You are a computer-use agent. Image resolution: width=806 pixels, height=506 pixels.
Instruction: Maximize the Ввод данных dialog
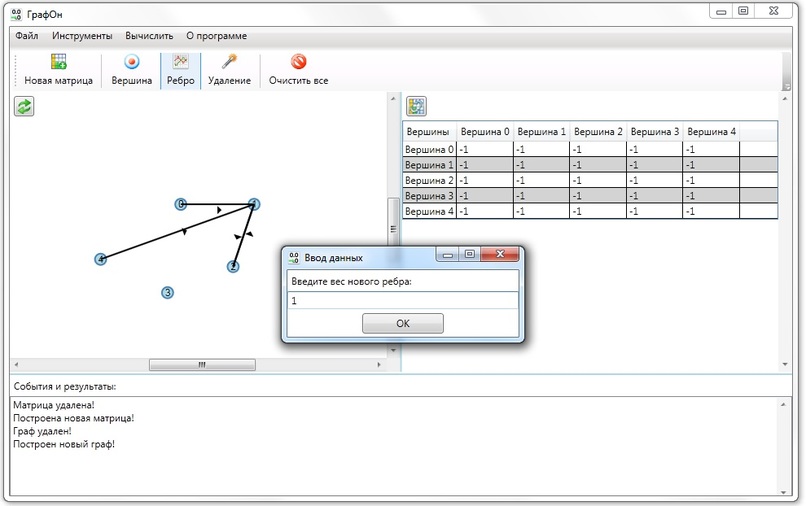tap(470, 254)
